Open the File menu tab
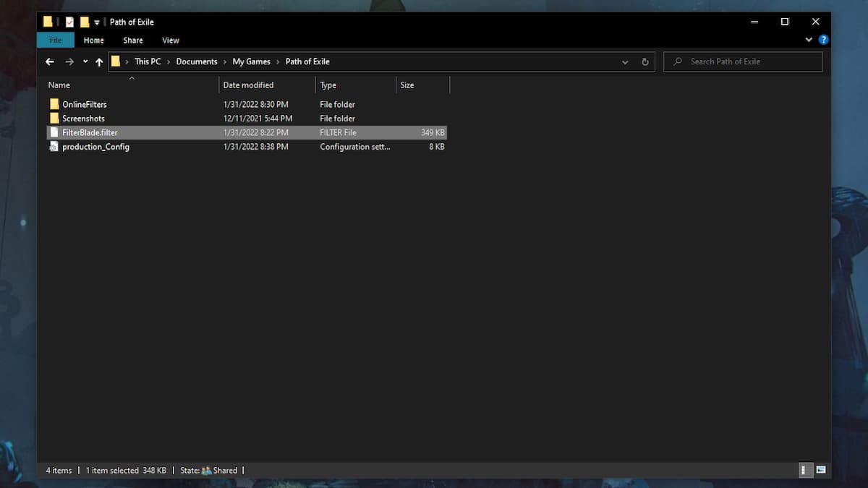The image size is (868, 488). coord(56,40)
